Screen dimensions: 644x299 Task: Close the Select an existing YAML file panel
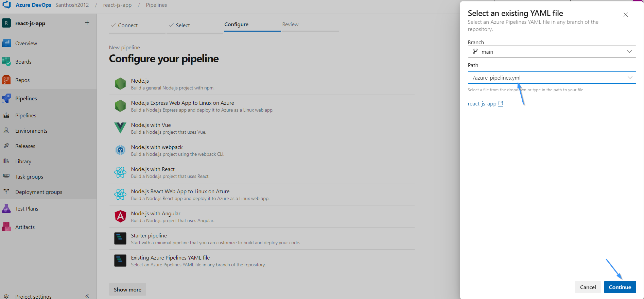[x=626, y=15]
